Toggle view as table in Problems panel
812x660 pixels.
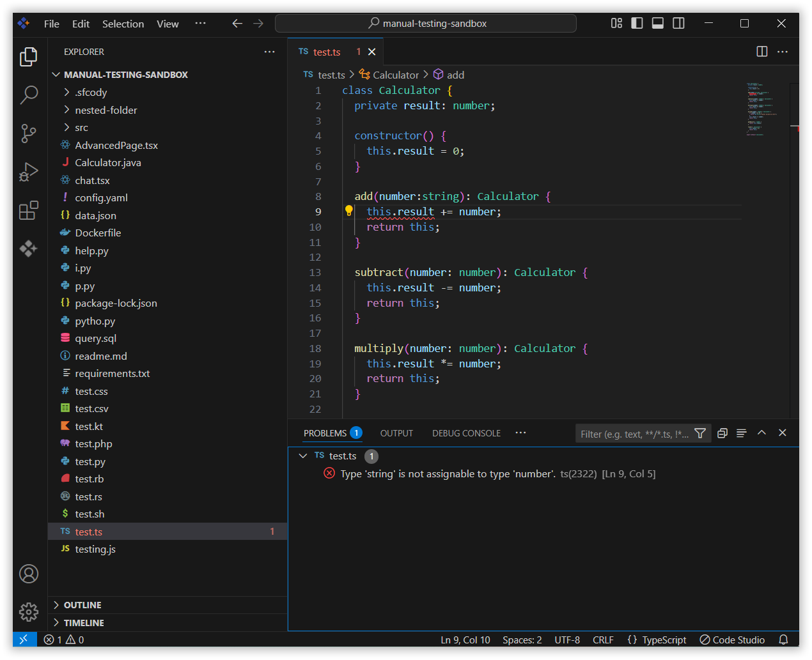tap(741, 433)
